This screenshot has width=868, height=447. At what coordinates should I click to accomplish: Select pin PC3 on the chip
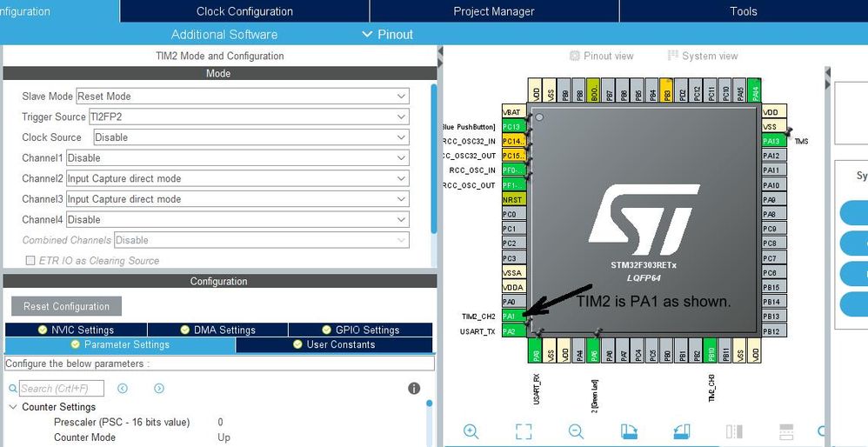point(514,257)
